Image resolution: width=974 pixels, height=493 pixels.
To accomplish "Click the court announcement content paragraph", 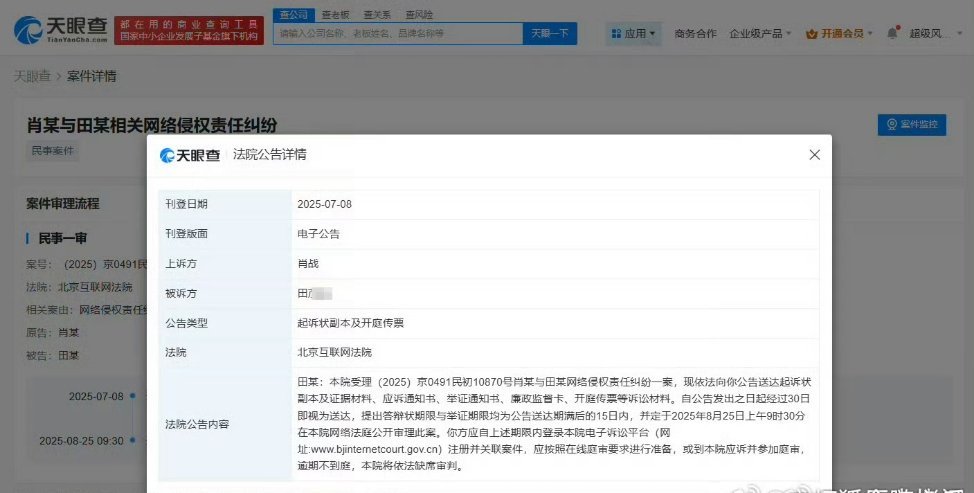I will click(x=554, y=424).
